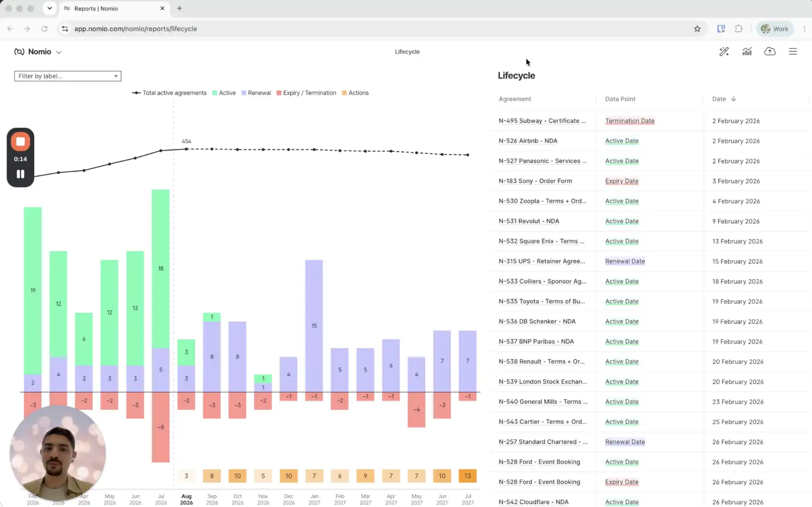Open agreement N-533 Colliers - Sponsor Agreement
This screenshot has width=812, height=507.
click(543, 282)
